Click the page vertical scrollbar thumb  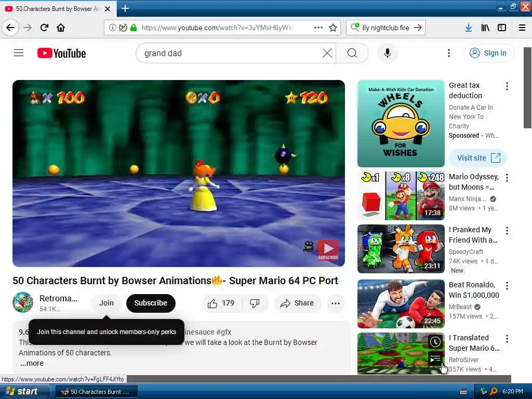click(527, 87)
